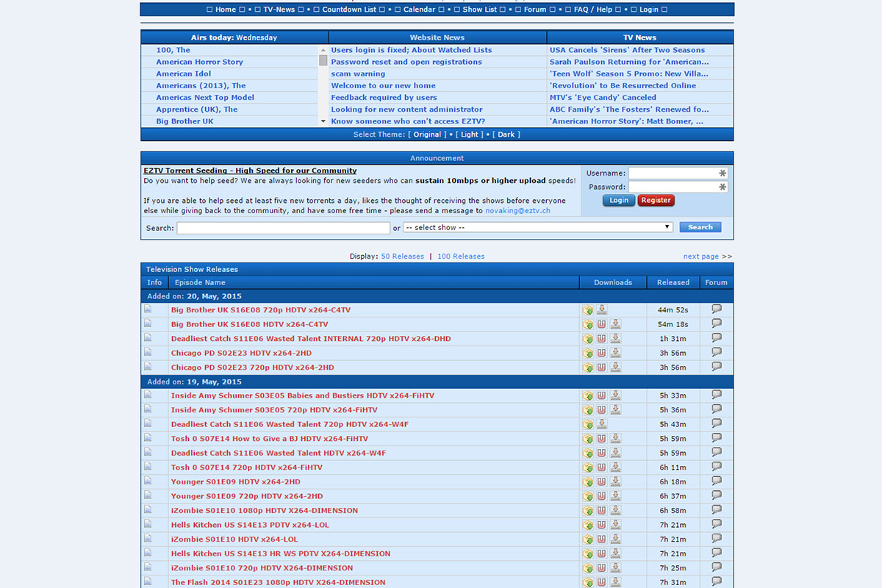Open the 'next page' link

pos(700,257)
